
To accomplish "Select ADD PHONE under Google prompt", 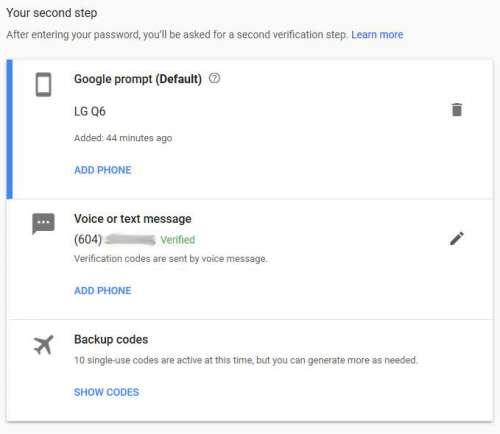I will [103, 170].
